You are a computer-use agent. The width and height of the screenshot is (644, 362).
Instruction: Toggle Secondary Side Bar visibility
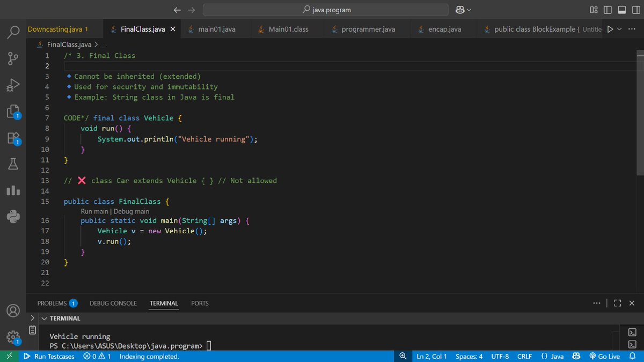(x=635, y=10)
